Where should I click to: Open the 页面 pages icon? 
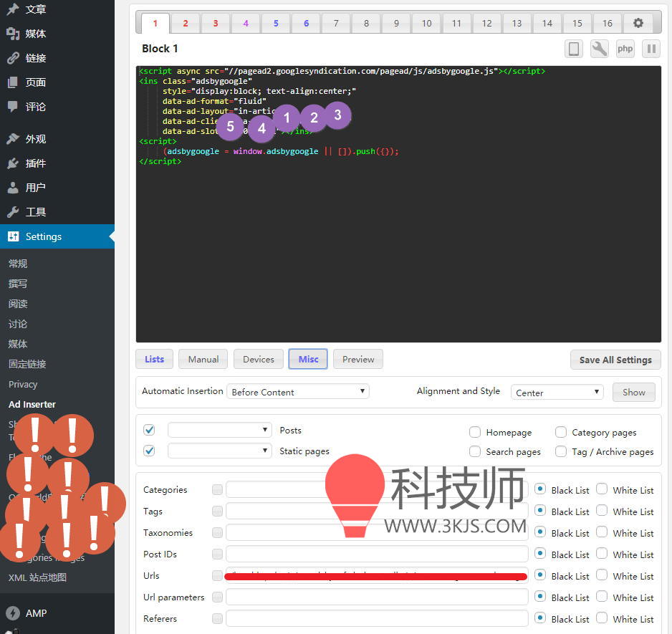tap(13, 82)
